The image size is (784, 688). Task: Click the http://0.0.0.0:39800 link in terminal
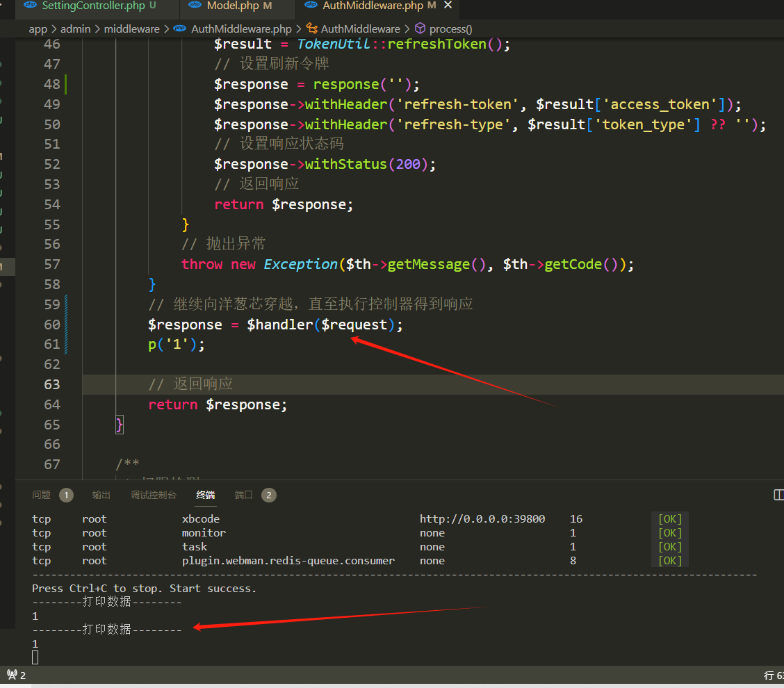(x=482, y=519)
